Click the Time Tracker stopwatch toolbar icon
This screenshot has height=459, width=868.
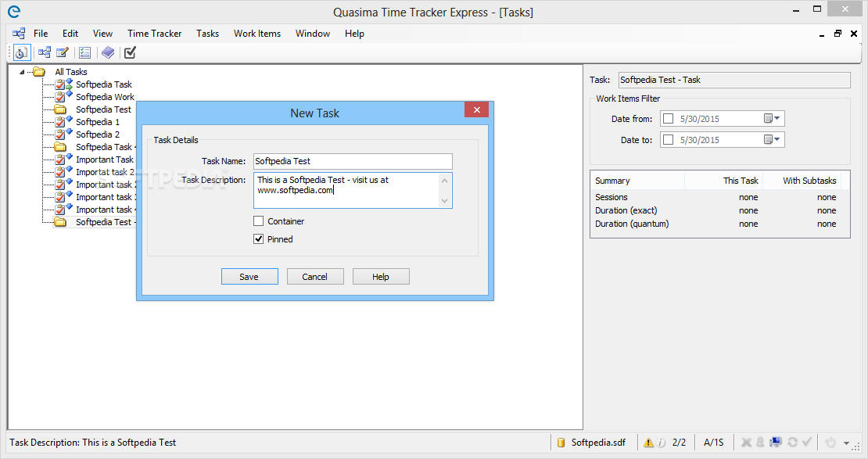(21, 52)
